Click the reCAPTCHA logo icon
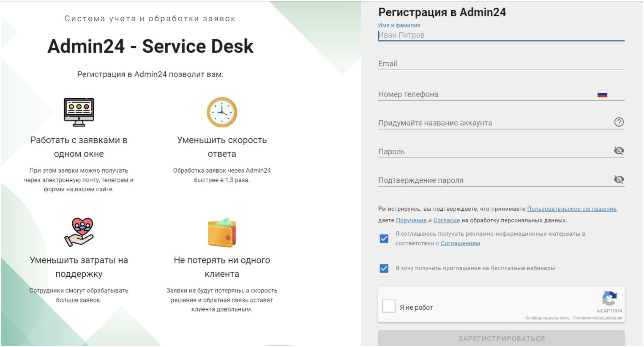This screenshot has width=644, height=347. point(609,299)
